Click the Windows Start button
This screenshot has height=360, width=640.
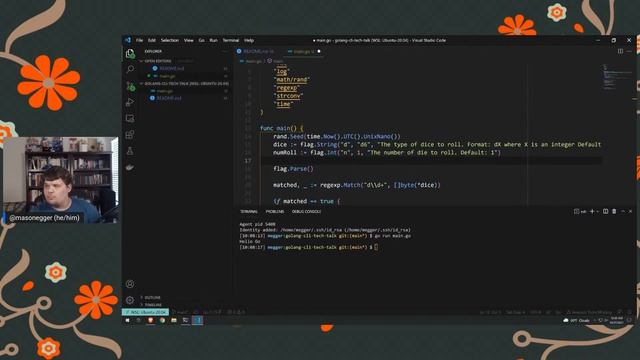pyautogui.click(x=127, y=320)
